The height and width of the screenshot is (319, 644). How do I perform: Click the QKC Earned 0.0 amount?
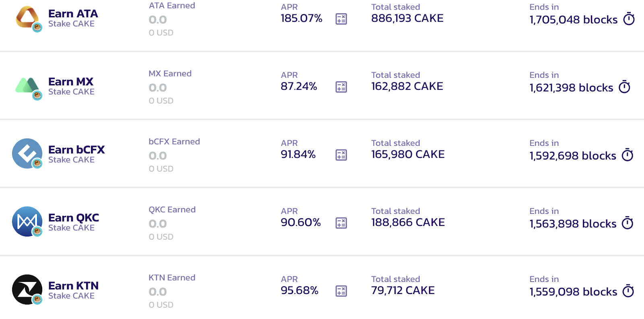tap(158, 224)
